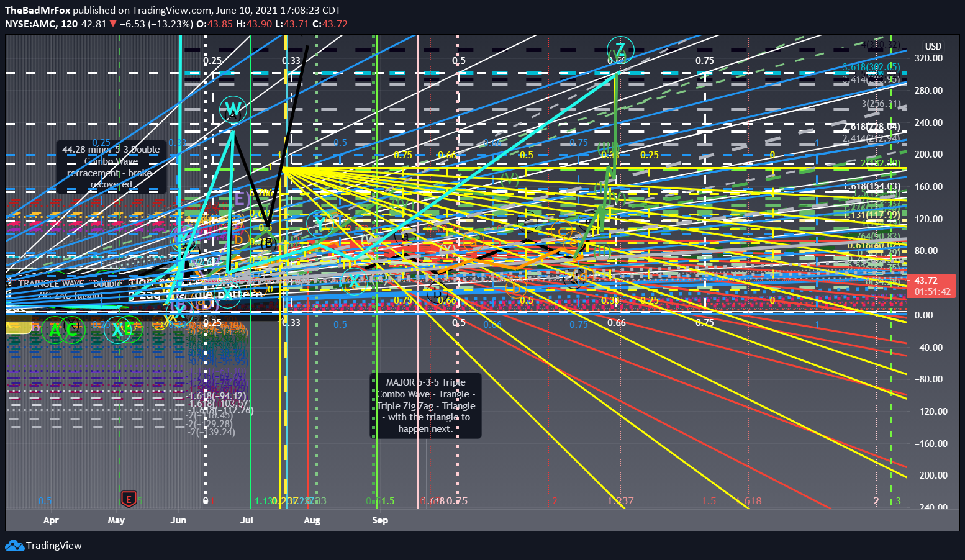
Task: Click the −6.53 (−13.23%) change value
Action: coord(156,24)
